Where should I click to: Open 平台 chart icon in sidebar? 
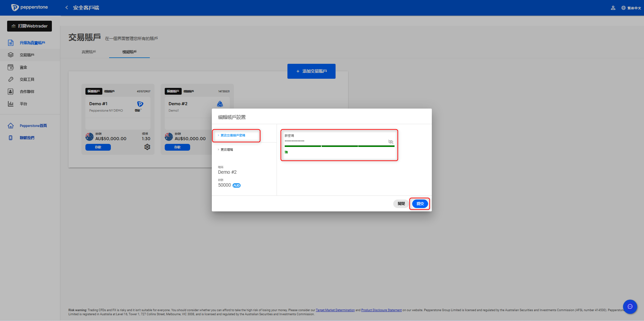tap(11, 104)
